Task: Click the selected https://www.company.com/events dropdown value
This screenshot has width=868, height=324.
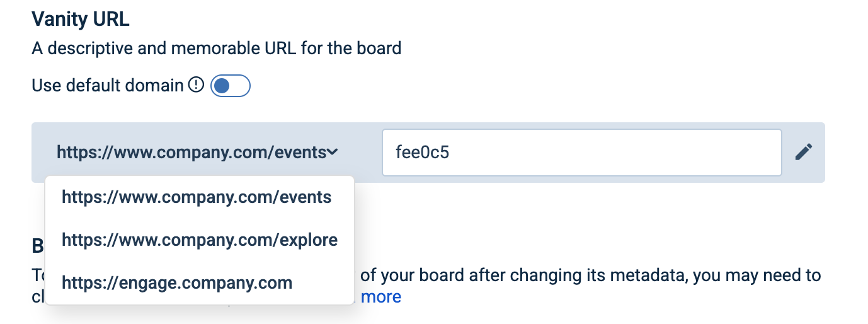Action: (x=191, y=152)
